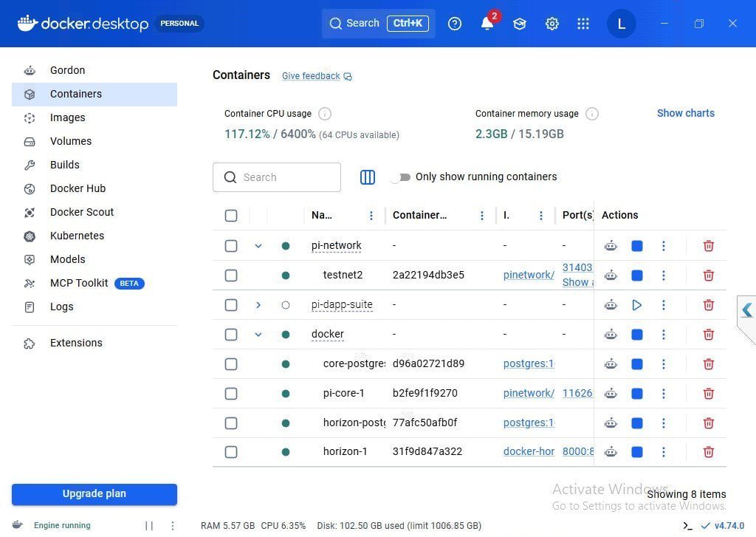Expand the pi-dapp-suite group
This screenshot has height=537, width=756.
pyautogui.click(x=258, y=305)
